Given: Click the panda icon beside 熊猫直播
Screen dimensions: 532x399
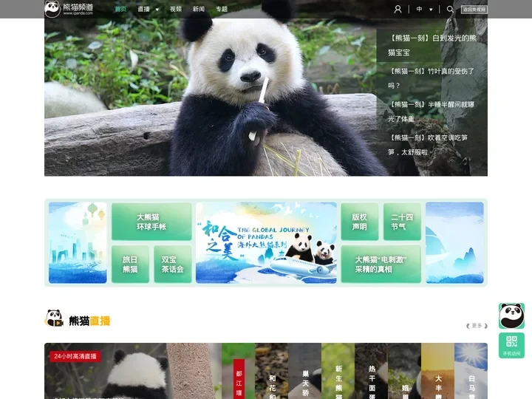Looking at the screenshot, I should pos(54,318).
